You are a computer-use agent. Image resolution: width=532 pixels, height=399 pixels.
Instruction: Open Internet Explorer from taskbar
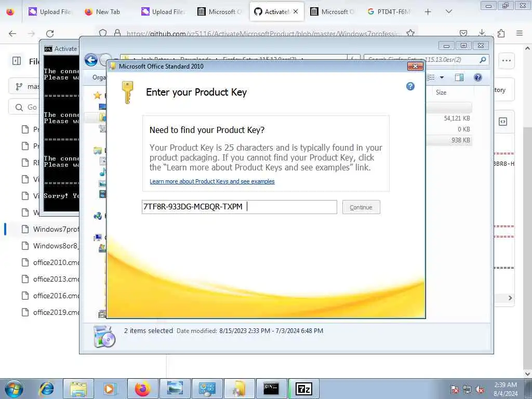click(46, 389)
